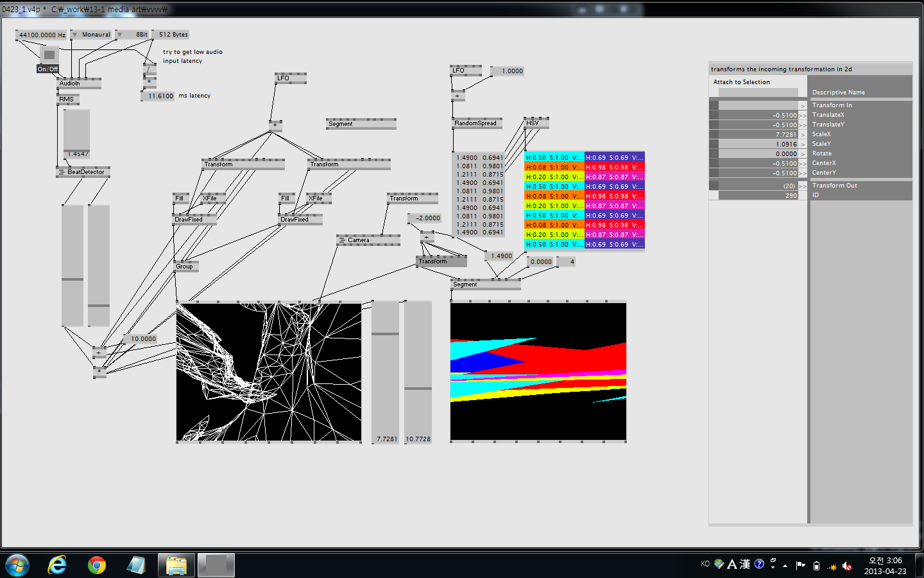Click the 11.6100 ms latency value
This screenshot has width=924, height=578.
click(x=157, y=96)
